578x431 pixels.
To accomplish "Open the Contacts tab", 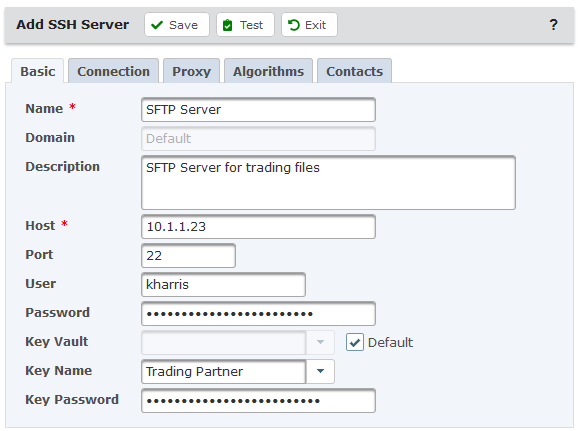I will click(354, 71).
